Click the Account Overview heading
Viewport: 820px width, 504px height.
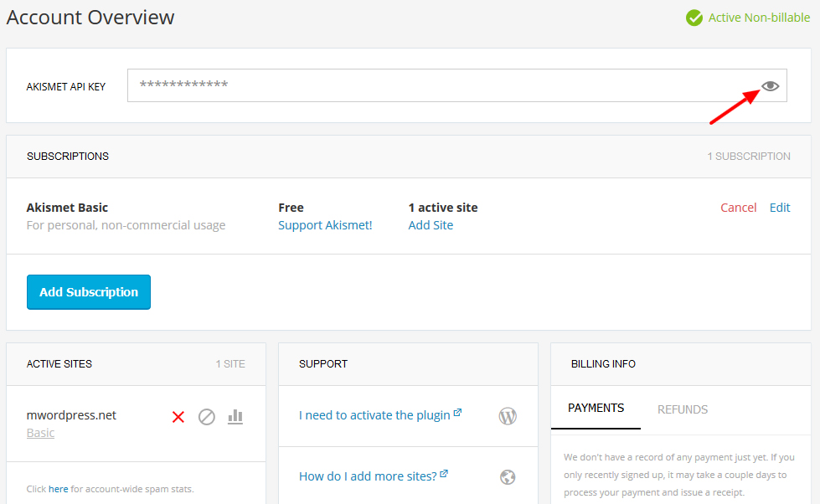click(90, 18)
